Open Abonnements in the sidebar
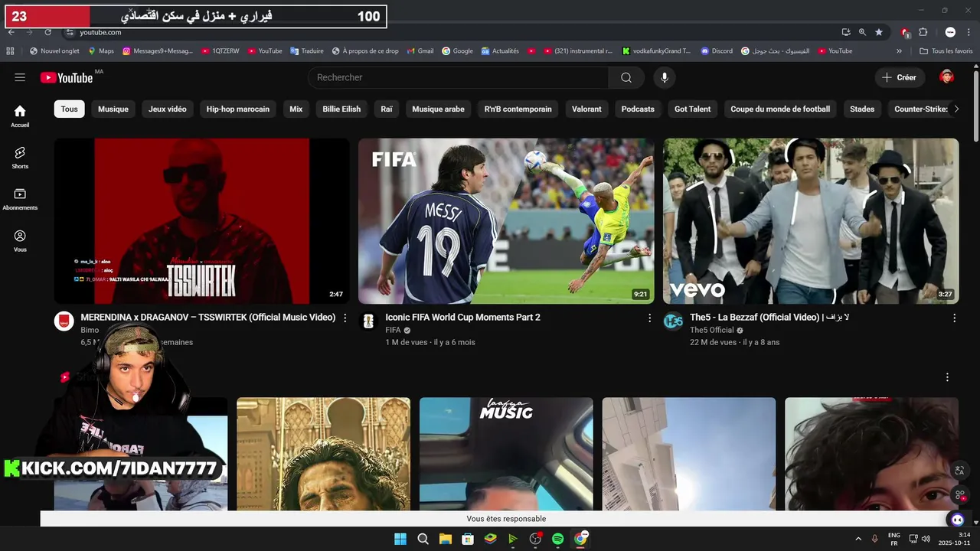 coord(20,199)
